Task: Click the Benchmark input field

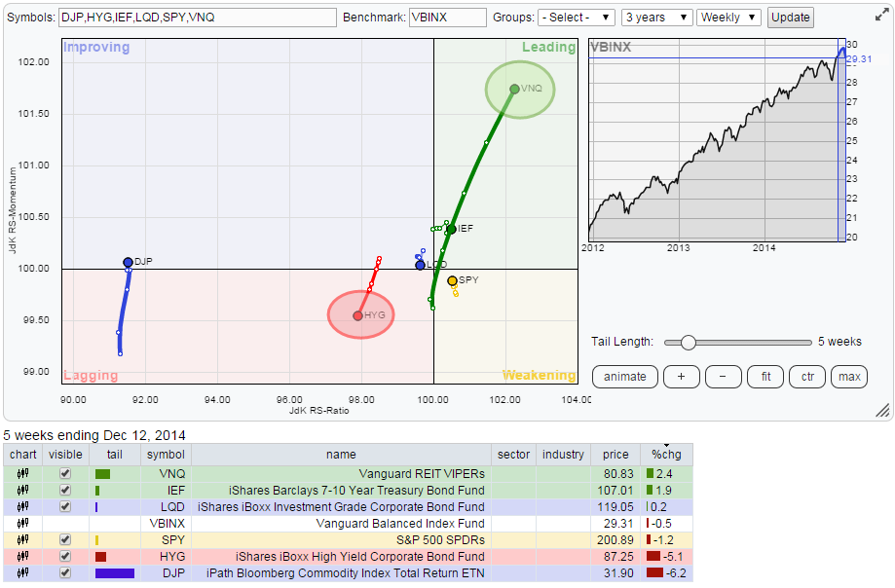Action: coord(448,18)
